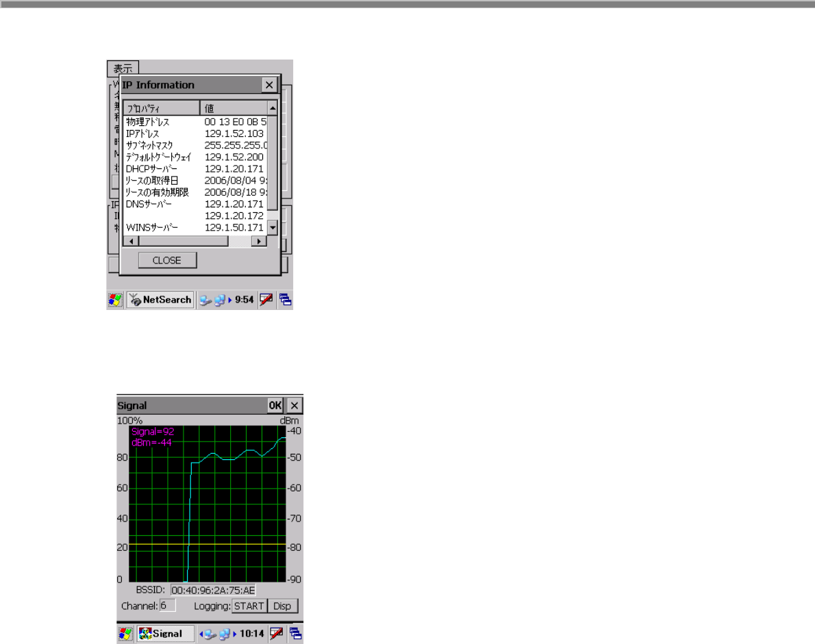The height and width of the screenshot is (644, 815).
Task: Click value 129.1.20.172
Action: 234,216
